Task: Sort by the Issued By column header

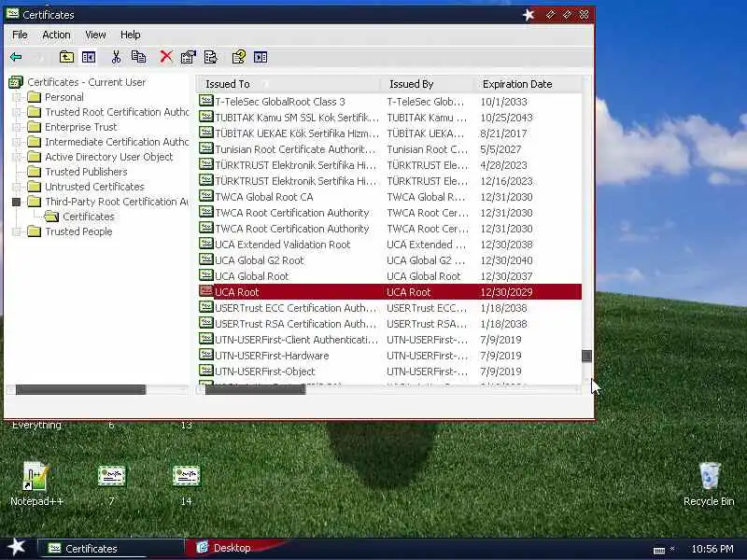Action: [x=428, y=84]
